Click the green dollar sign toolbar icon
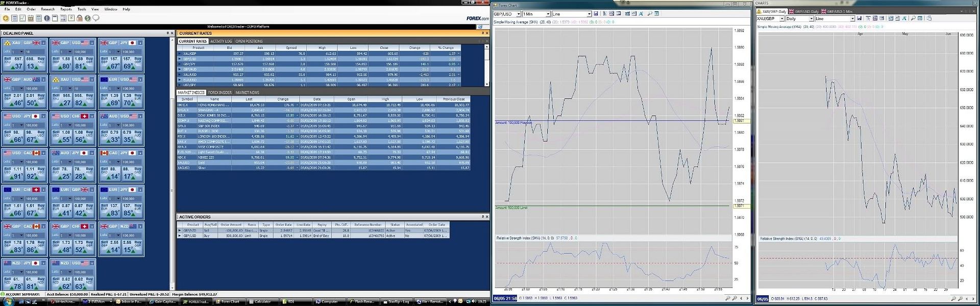The height and width of the screenshot is (306, 980). 87,18
